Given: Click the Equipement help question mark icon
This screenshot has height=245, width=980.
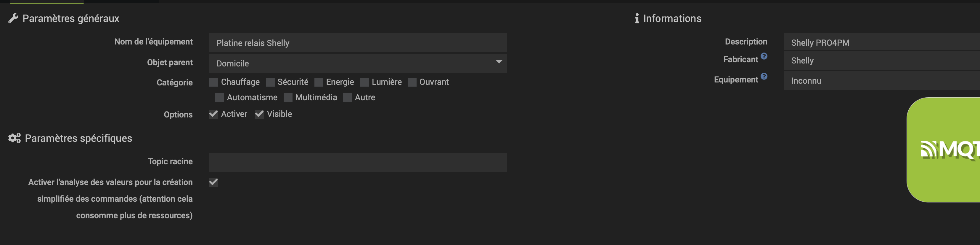Looking at the screenshot, I should click(764, 76).
